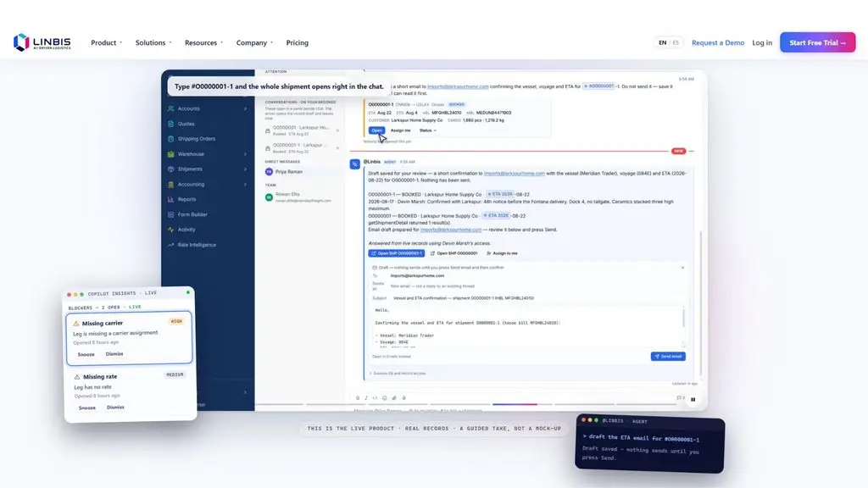This screenshot has height=488, width=868.
Task: Expand the Resources menu
Action: (x=203, y=42)
